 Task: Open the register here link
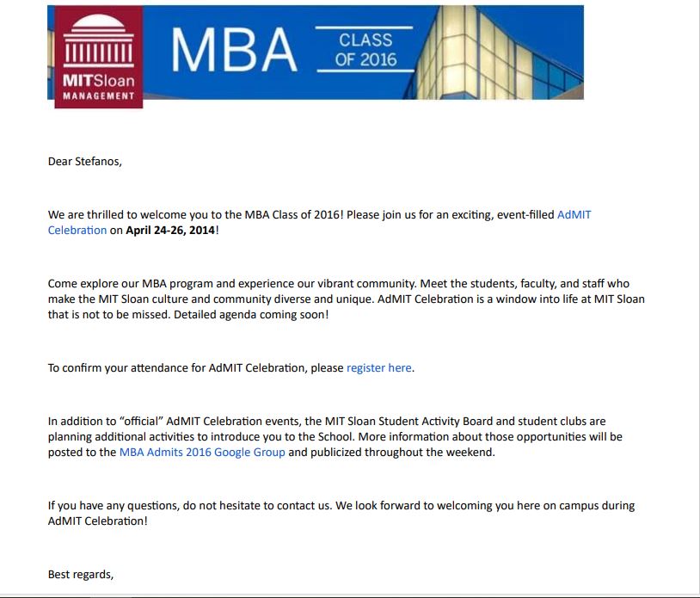[x=378, y=367]
